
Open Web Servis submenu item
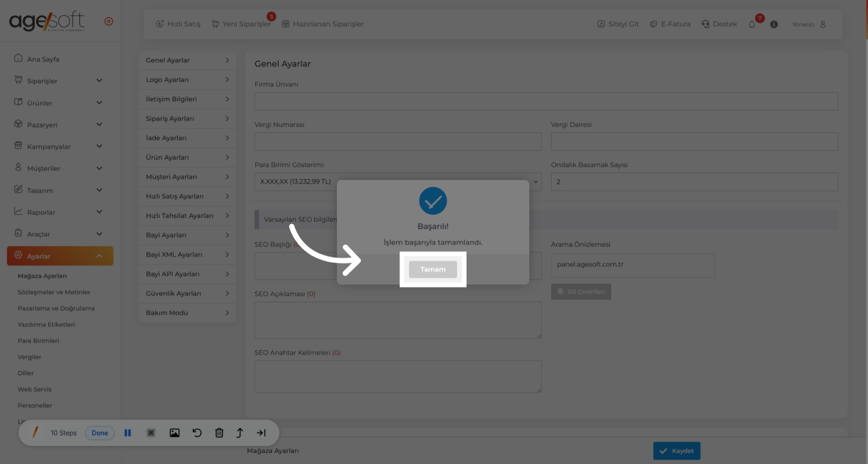click(x=35, y=389)
